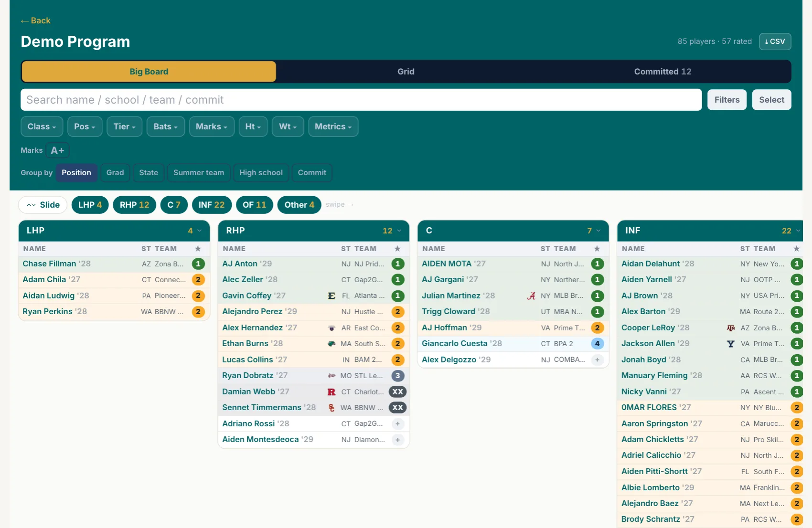Image resolution: width=812 pixels, height=528 pixels.
Task: Open the Pos filter dropdown
Action: click(x=85, y=127)
